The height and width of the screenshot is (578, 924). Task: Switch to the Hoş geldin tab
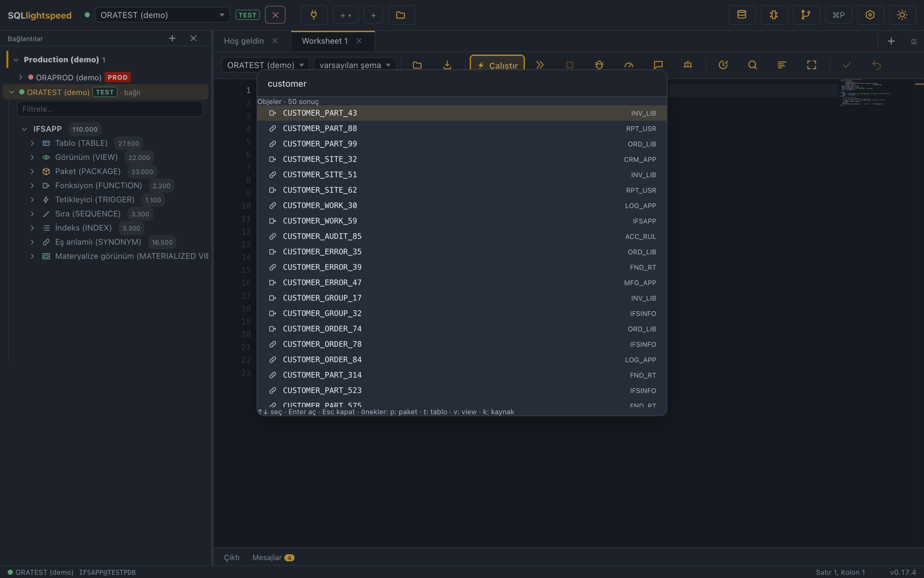point(244,41)
